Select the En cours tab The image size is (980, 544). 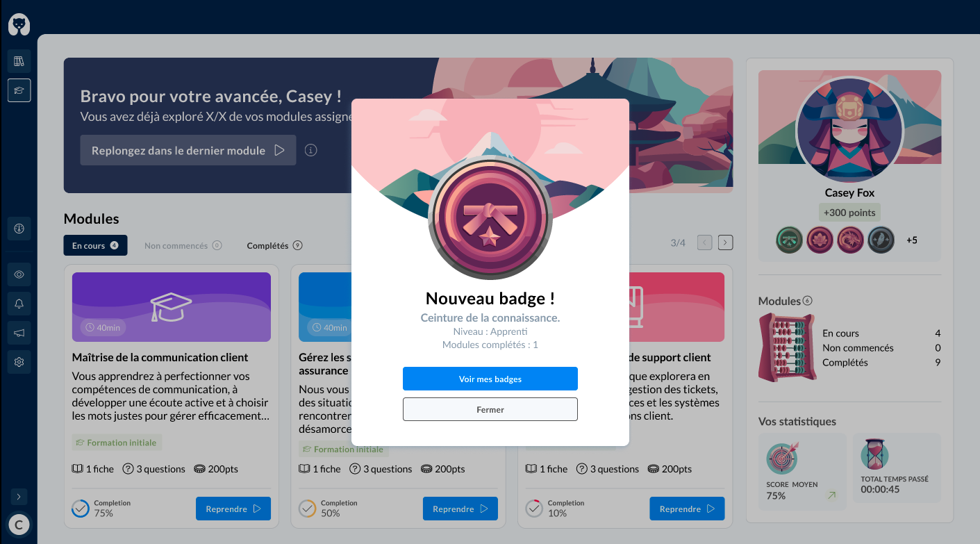click(x=95, y=245)
